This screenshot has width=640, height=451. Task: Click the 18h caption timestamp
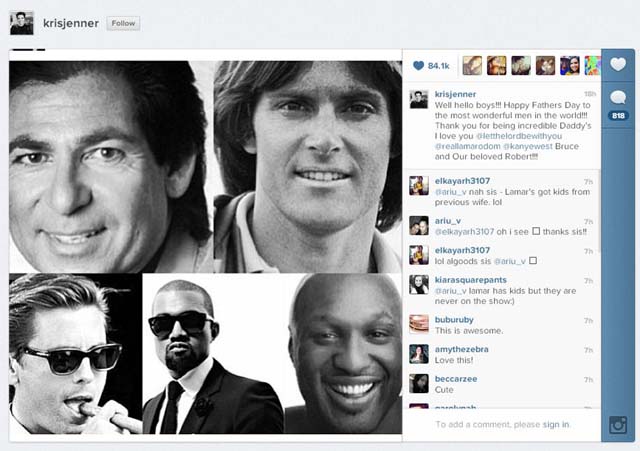coord(590,94)
